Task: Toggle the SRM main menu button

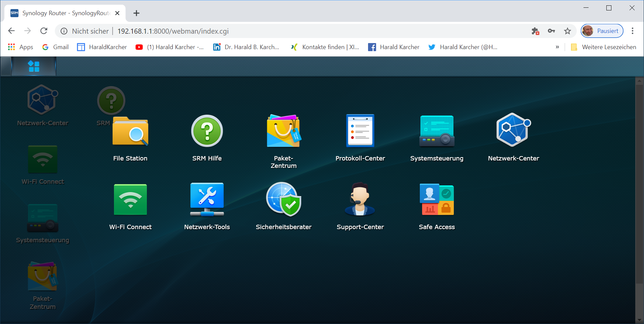Action: pos(34,66)
